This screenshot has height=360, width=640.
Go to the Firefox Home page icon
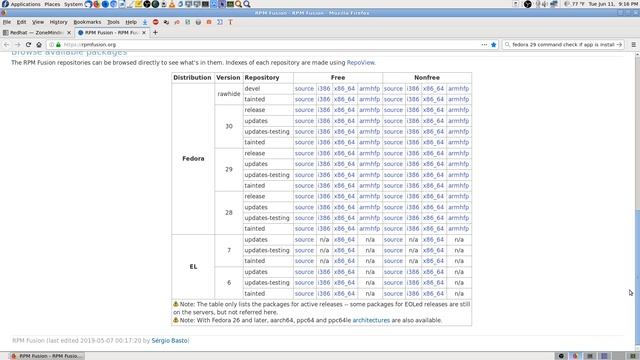tap(39, 44)
